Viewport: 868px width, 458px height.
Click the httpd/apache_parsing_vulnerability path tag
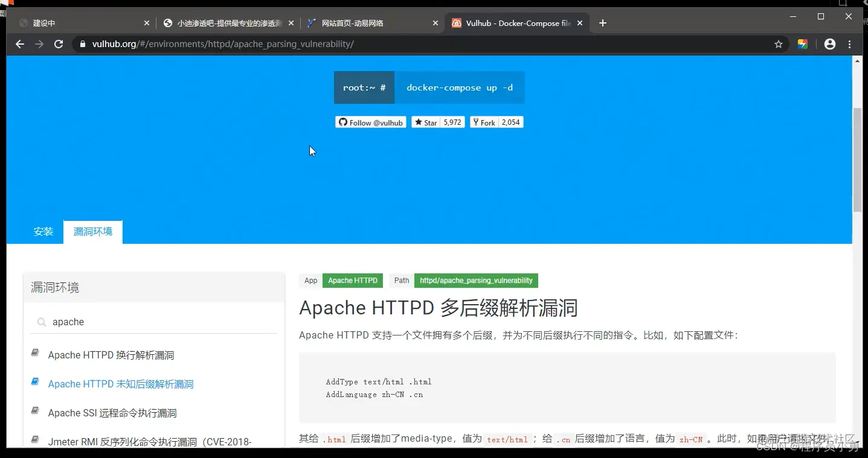pos(476,281)
